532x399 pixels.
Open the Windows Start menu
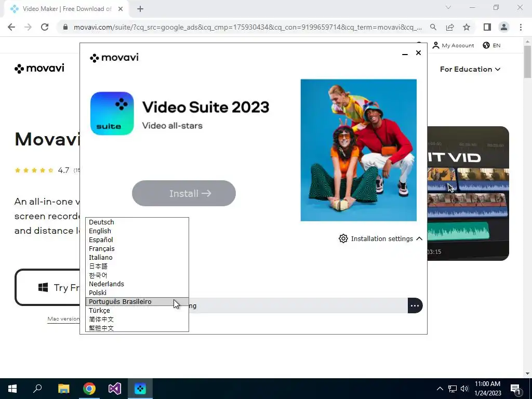[x=12, y=389]
